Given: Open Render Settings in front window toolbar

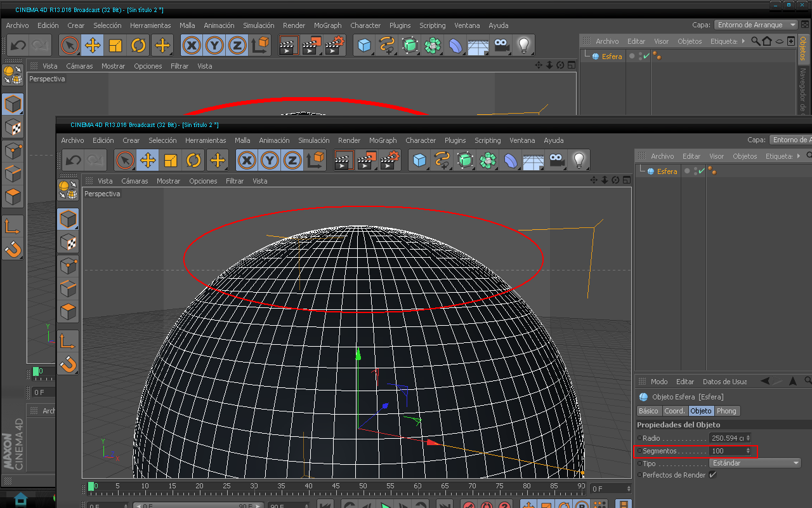Looking at the screenshot, I should coord(389,160).
